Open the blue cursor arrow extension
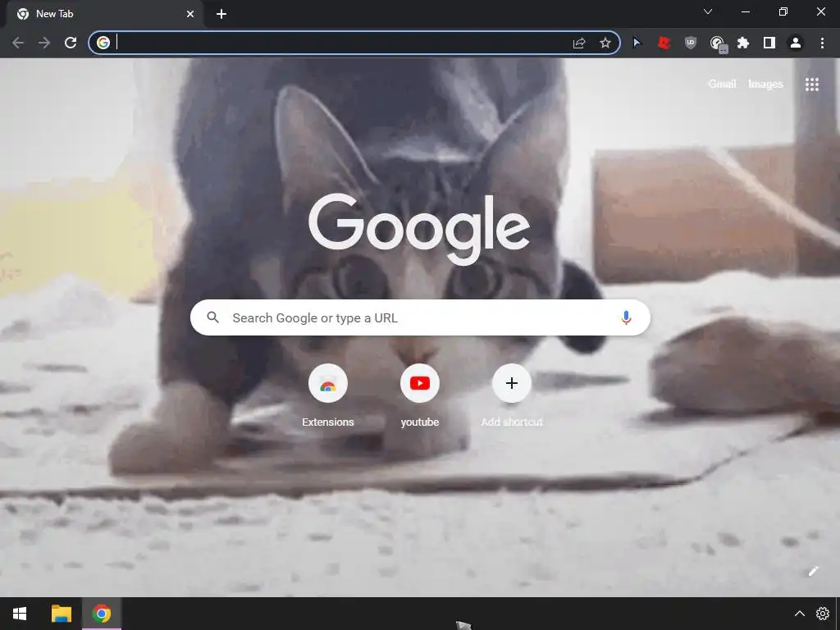This screenshot has width=840, height=630. 637,43
